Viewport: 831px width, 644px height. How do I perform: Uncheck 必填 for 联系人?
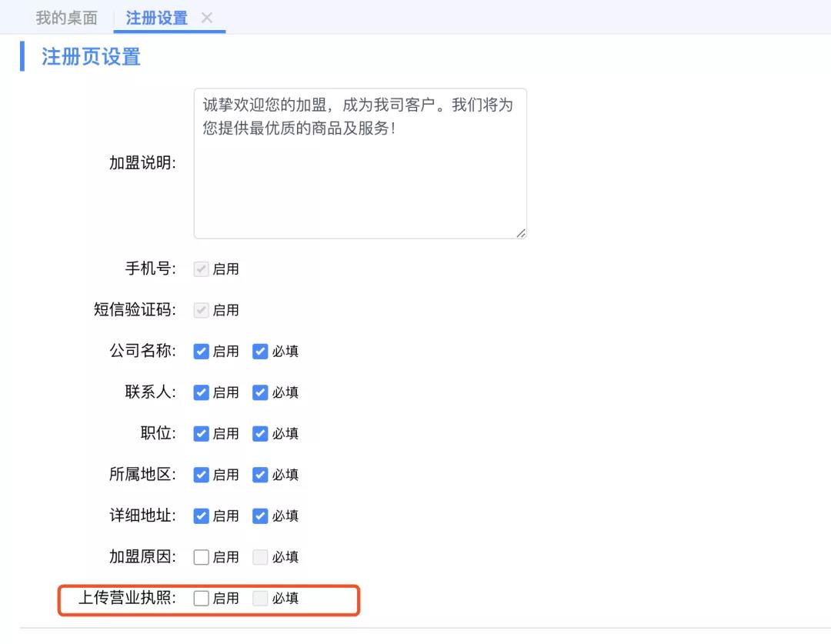[261, 392]
